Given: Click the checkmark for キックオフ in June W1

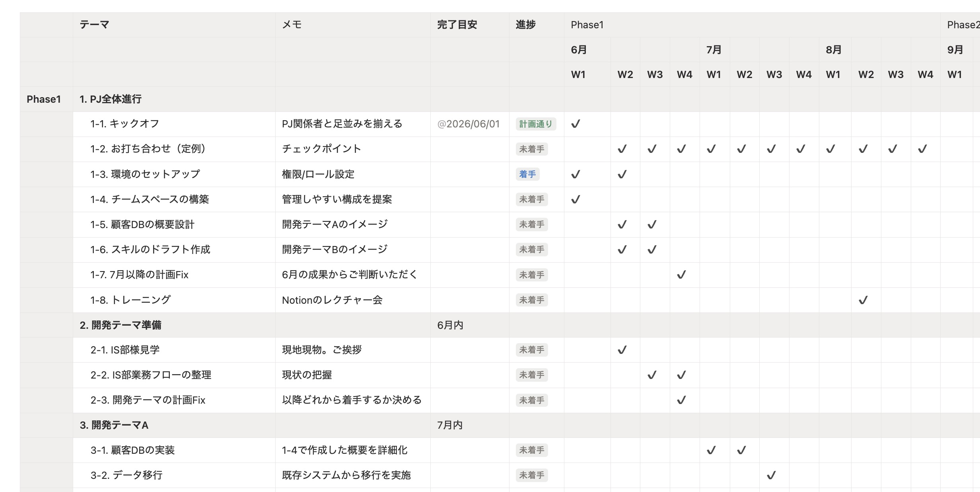Looking at the screenshot, I should click(576, 124).
